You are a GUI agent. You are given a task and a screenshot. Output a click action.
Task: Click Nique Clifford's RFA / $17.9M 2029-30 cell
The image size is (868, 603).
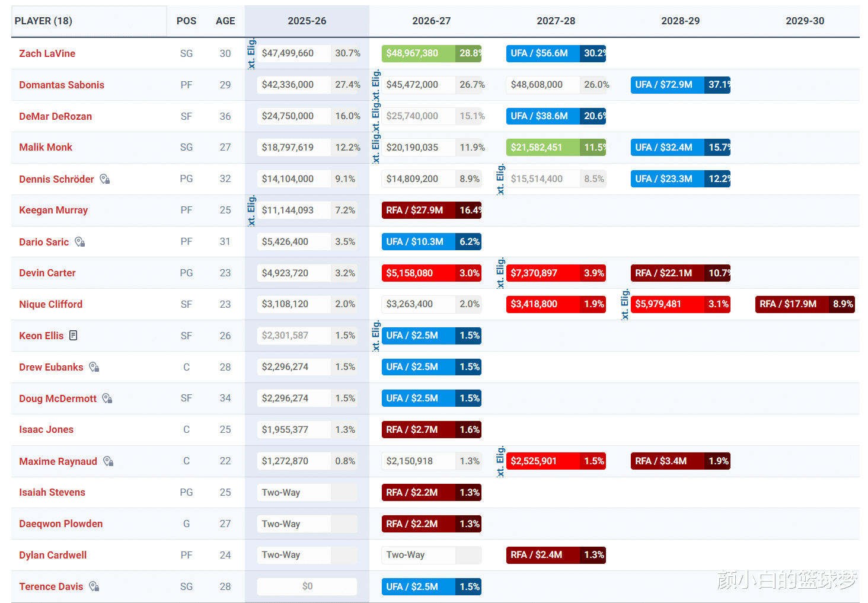(805, 304)
